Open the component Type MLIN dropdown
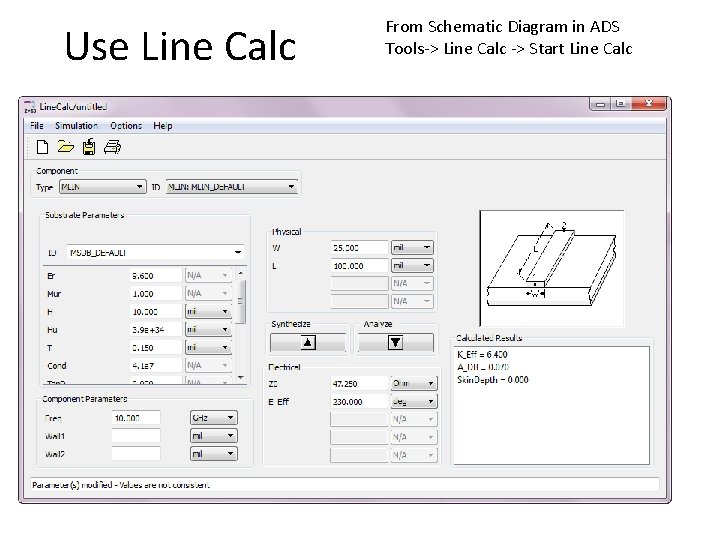The height and width of the screenshot is (540, 720). click(102, 187)
